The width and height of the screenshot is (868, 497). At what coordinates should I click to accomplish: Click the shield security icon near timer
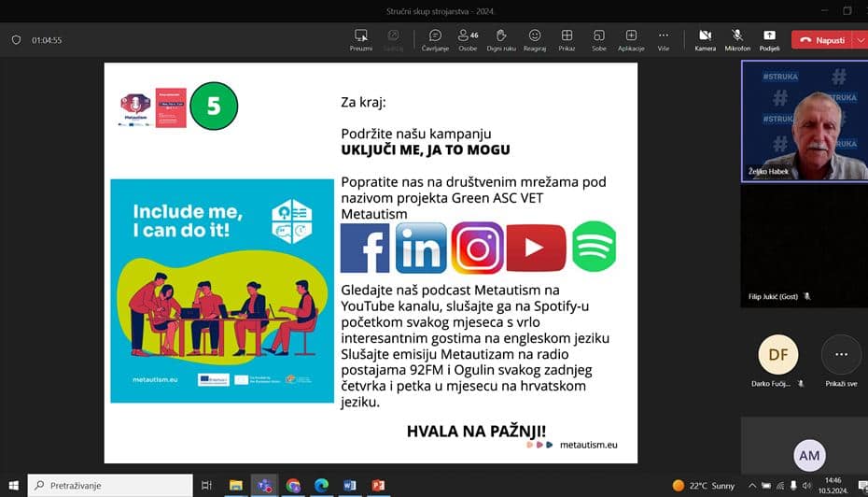[16, 40]
